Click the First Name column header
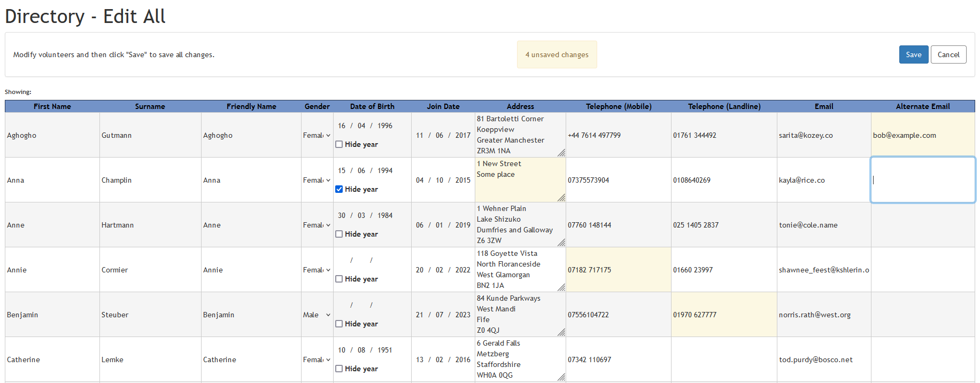 click(x=52, y=106)
